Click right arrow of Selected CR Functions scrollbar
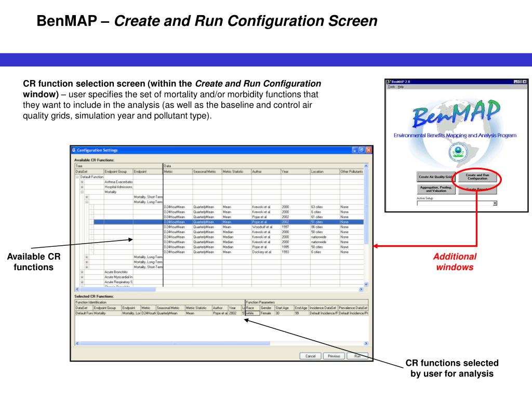The image size is (532, 399). click(366, 343)
